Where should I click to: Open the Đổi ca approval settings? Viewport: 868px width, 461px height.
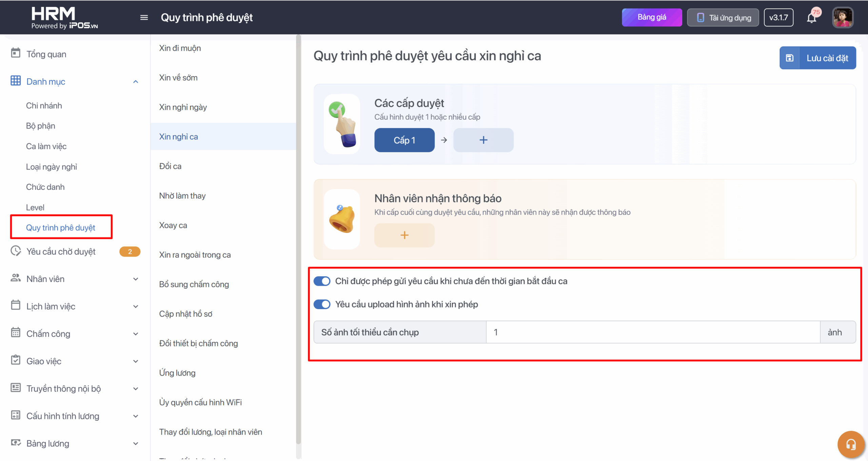pyautogui.click(x=170, y=166)
